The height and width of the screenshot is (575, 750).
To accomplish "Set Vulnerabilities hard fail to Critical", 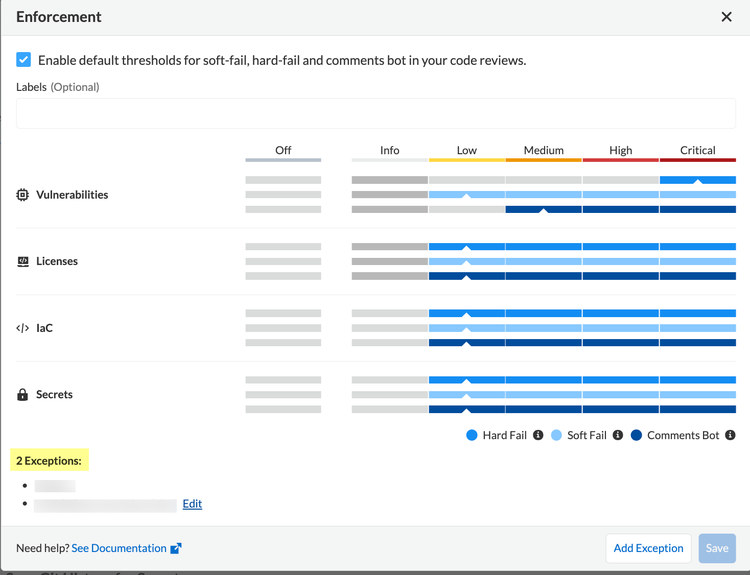I will click(x=698, y=180).
